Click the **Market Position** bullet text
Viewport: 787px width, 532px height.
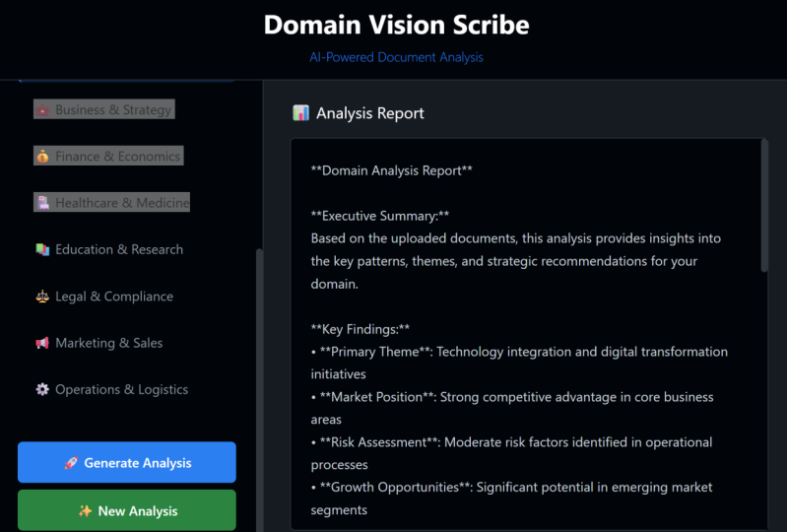pyautogui.click(x=512, y=408)
